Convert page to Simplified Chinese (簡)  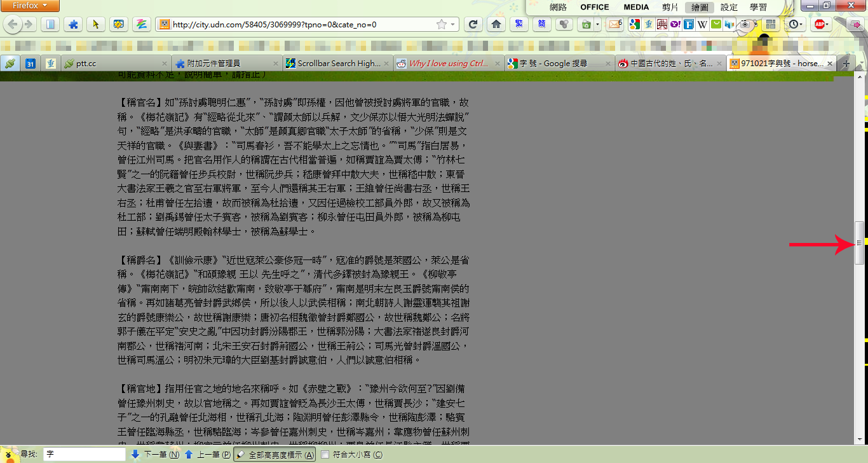pos(541,25)
